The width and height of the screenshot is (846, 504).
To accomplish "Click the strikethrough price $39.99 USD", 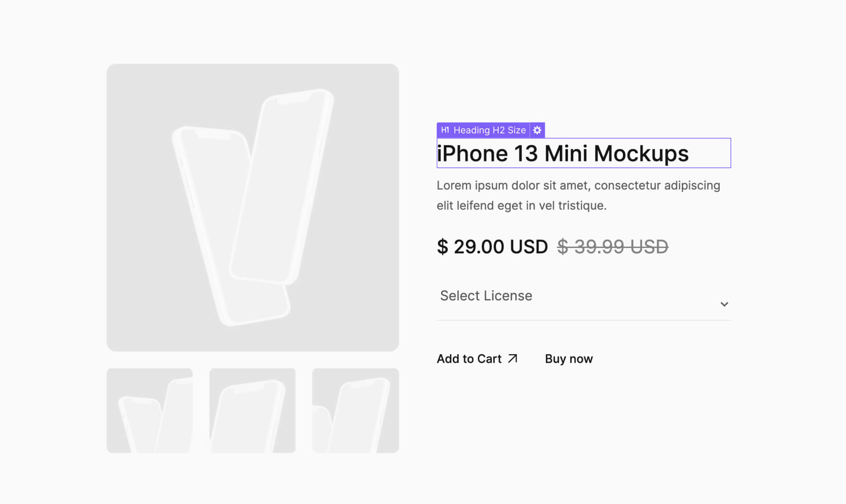I will coord(613,247).
